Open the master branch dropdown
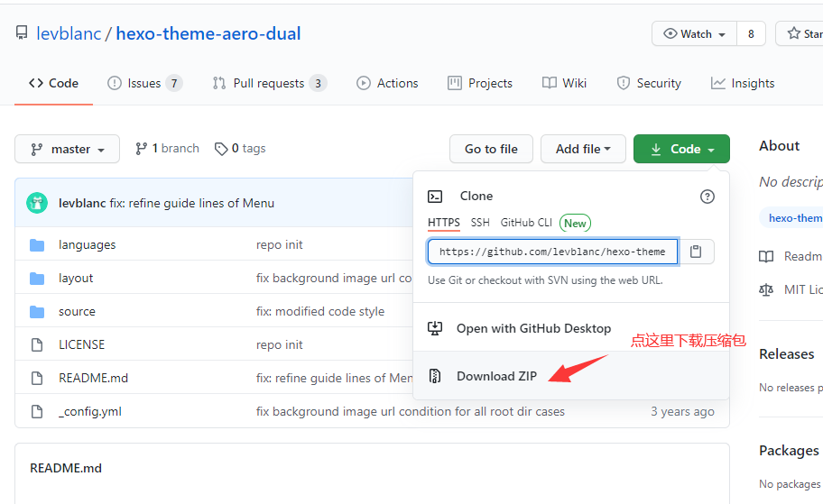This screenshot has width=823, height=504. coord(68,149)
